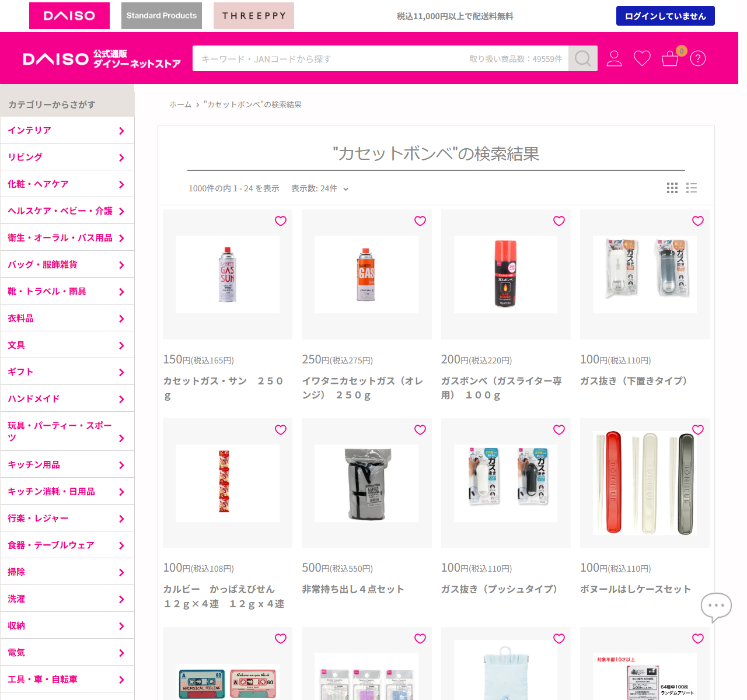Switch to grid view layout
This screenshot has height=700, width=747.
tap(672, 188)
